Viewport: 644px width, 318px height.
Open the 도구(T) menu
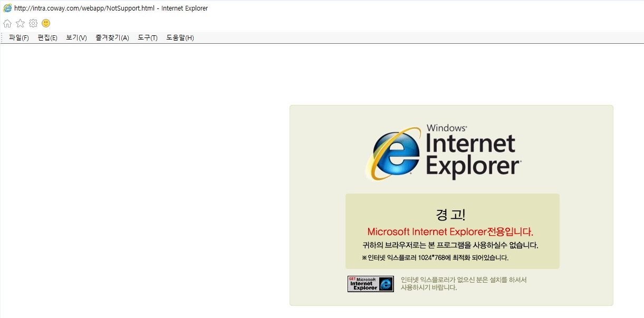[x=148, y=38]
